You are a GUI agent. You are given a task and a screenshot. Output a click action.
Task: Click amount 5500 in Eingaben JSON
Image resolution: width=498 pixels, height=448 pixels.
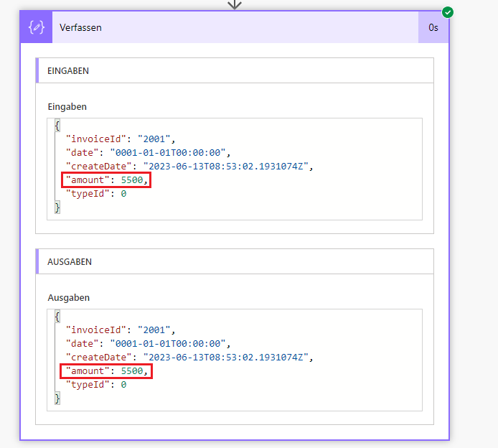(106, 180)
